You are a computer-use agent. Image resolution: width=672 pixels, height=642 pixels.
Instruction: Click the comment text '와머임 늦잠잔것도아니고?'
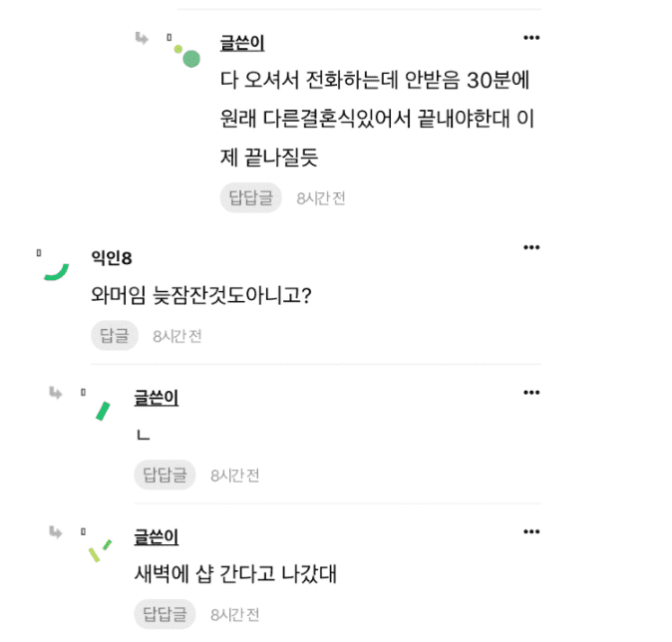[x=200, y=296]
